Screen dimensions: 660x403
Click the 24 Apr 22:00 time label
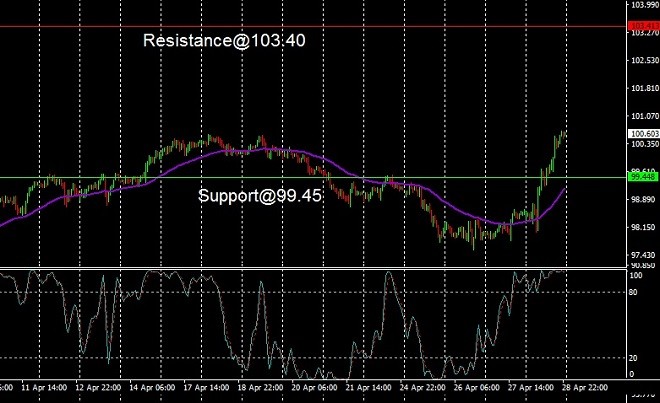(422, 387)
